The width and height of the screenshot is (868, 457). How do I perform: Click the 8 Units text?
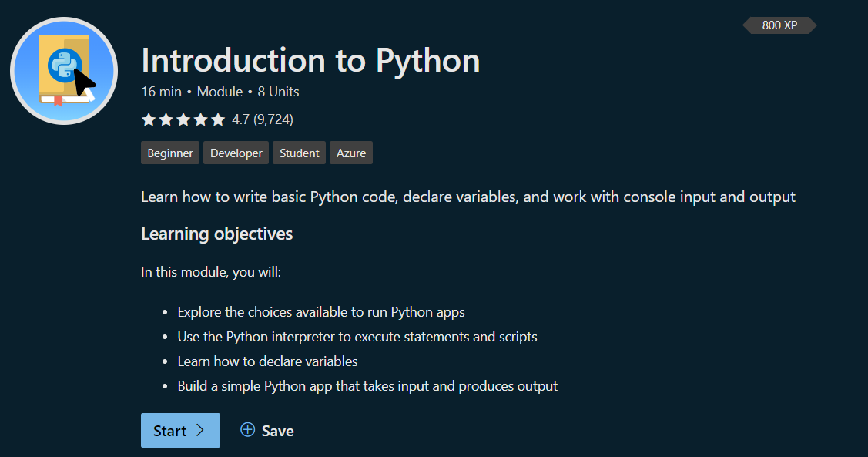click(278, 92)
